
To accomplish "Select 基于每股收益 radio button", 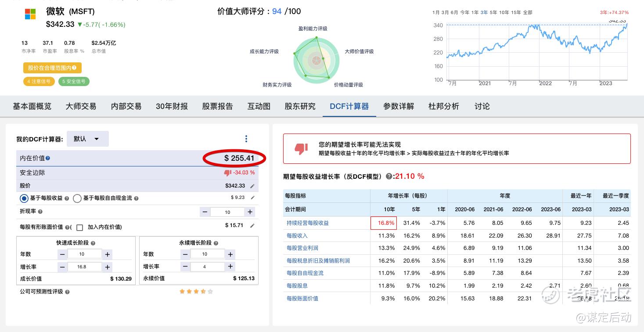I will point(24,198).
